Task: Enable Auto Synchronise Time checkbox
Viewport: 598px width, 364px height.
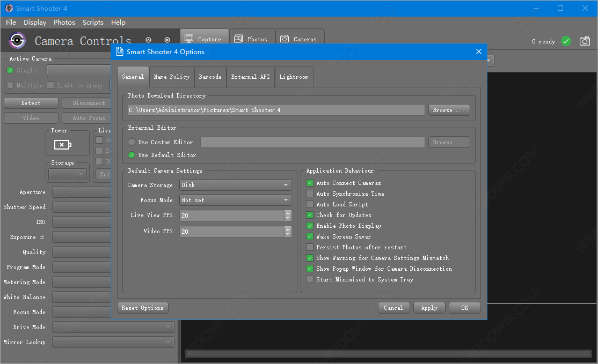Action: tap(310, 194)
